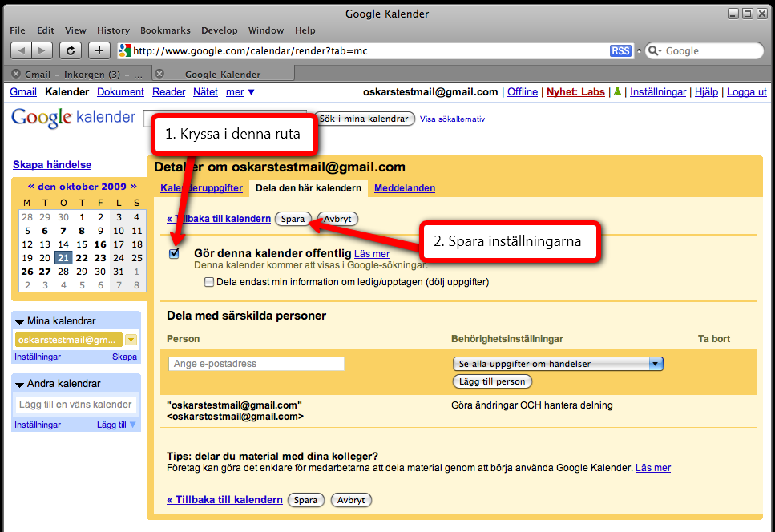The image size is (775, 532).
Task: Close the Gmail – Inkorgen tab
Action: click(x=16, y=74)
